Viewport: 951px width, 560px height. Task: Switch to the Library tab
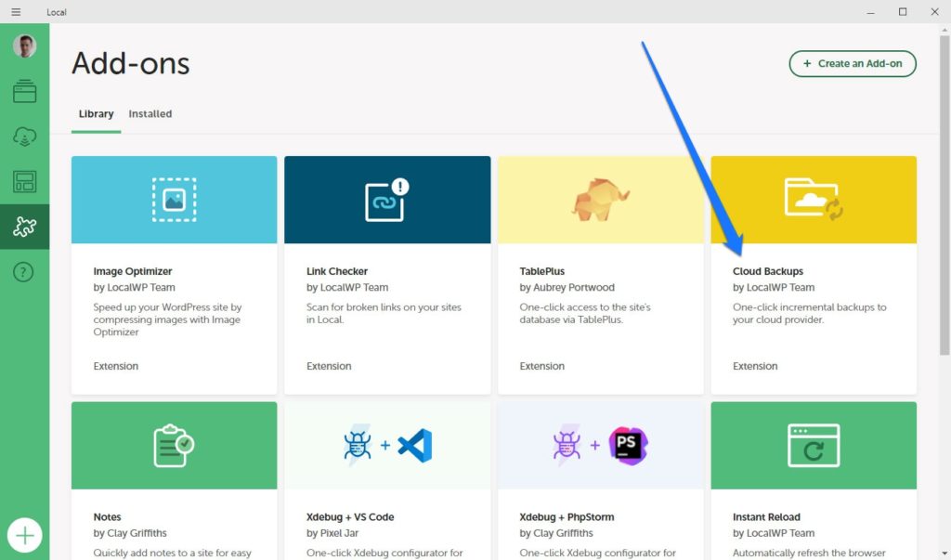click(x=96, y=114)
